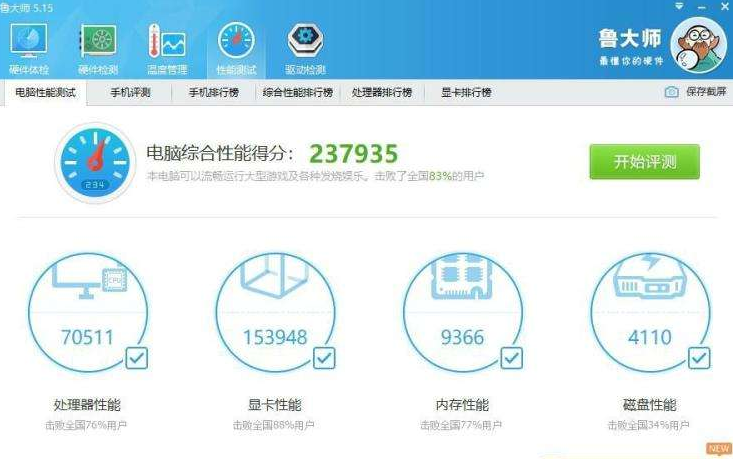The image size is (733, 459).
Task: Open the 处理器排行榜 tab
Action: [382, 93]
